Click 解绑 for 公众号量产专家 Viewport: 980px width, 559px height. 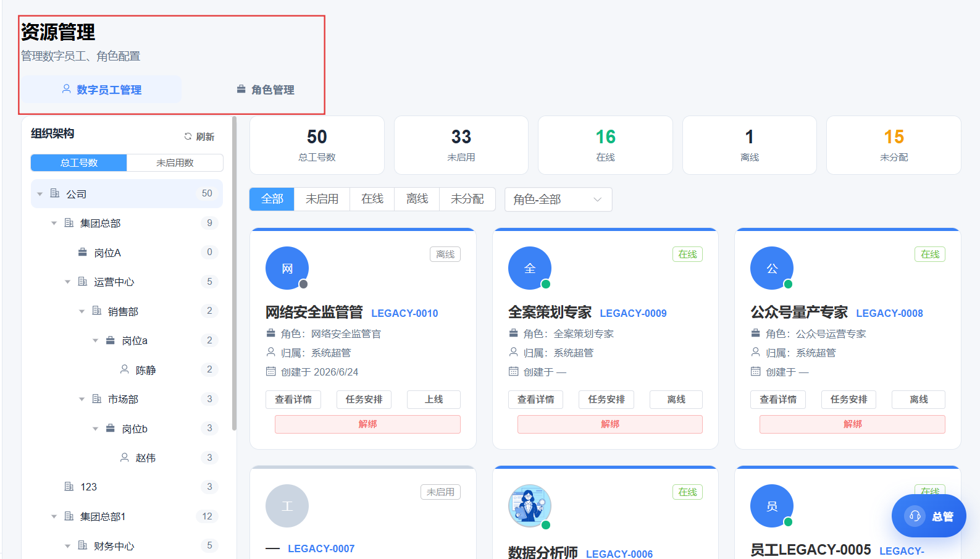(x=852, y=424)
